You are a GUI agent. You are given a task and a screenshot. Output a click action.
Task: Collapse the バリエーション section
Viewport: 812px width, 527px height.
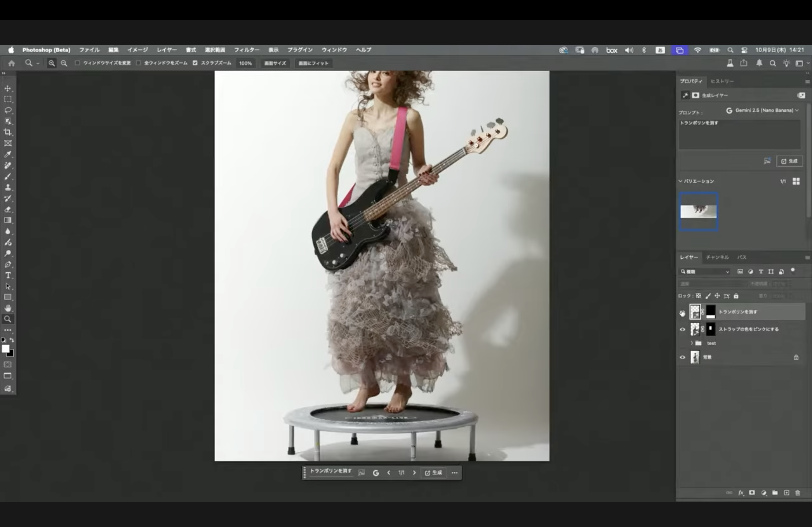(680, 181)
